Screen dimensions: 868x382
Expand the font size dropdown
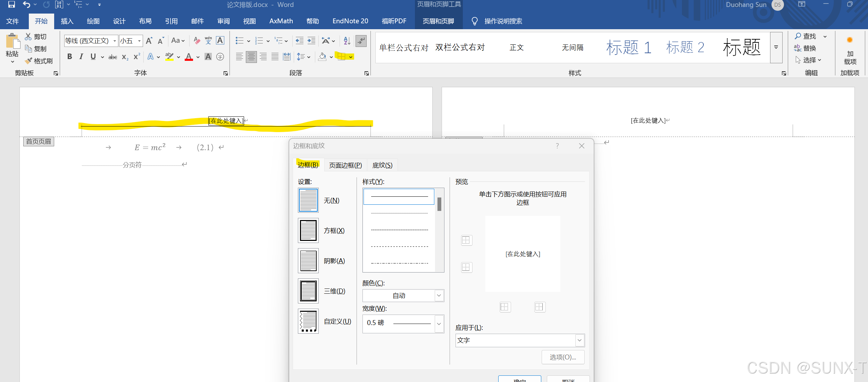(x=139, y=41)
